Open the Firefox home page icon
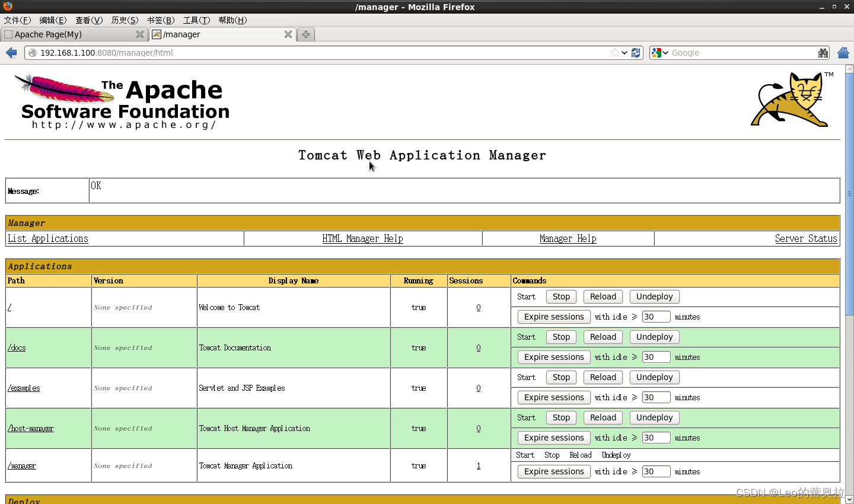This screenshot has height=504, width=854. 843,53
